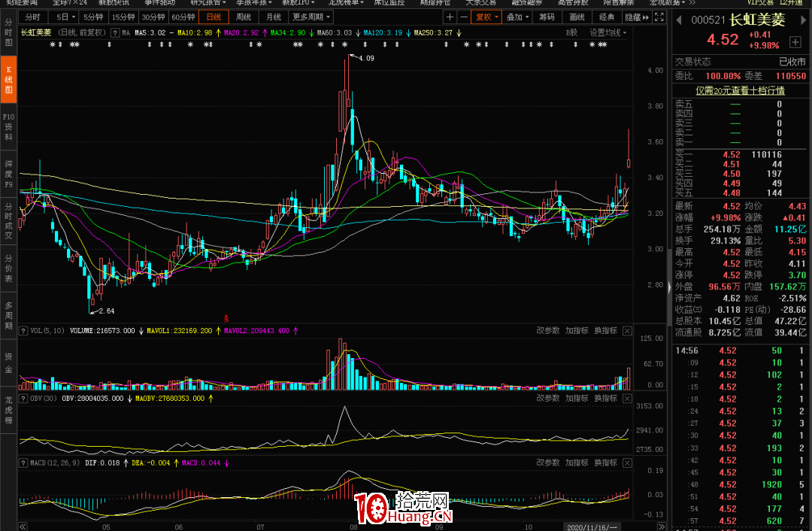Click the B股 label
Image resolution: width=812 pixels, height=531 pixels.
[571, 32]
